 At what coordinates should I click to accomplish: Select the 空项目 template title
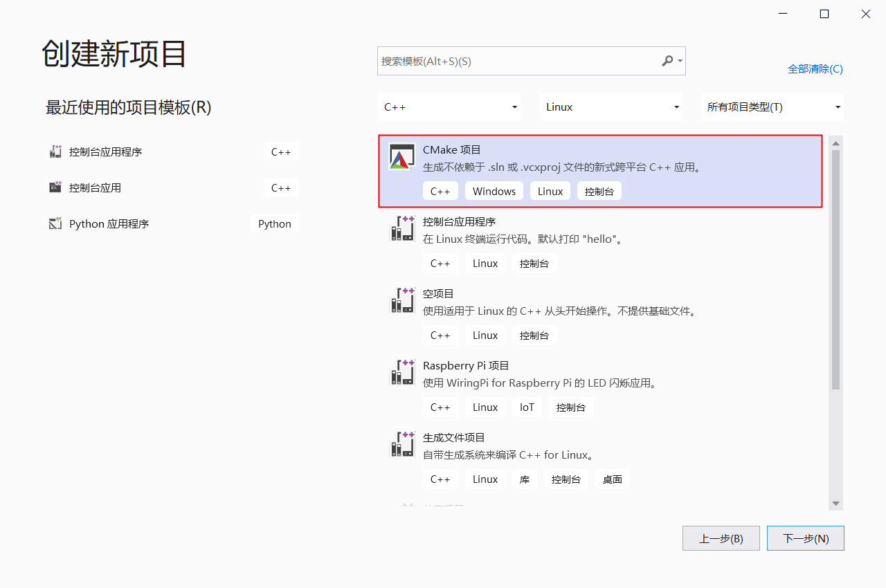439,293
